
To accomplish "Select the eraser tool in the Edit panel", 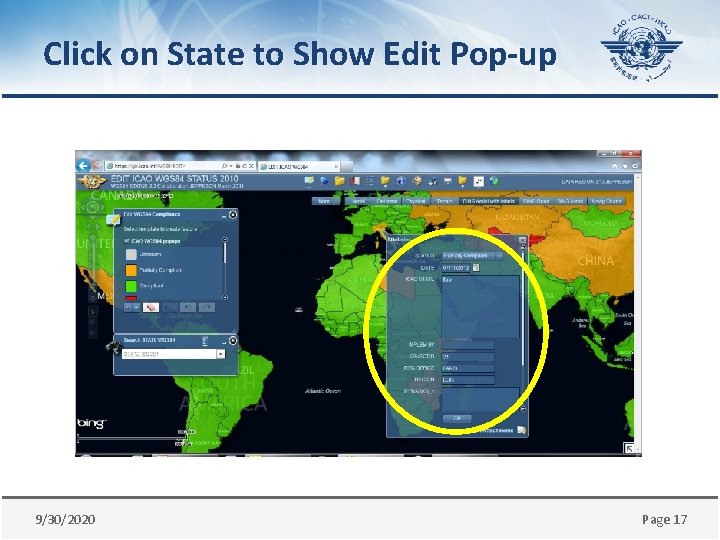I will click(151, 307).
